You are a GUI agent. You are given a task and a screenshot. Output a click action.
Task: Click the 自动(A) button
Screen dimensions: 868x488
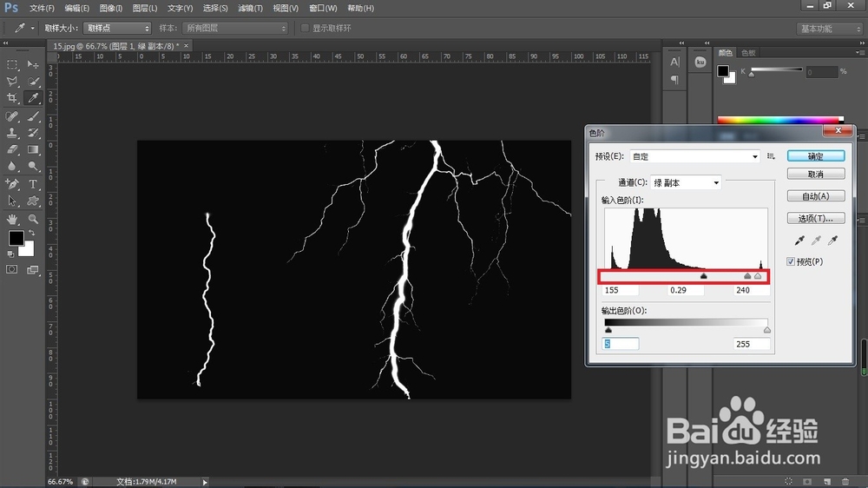pos(816,196)
